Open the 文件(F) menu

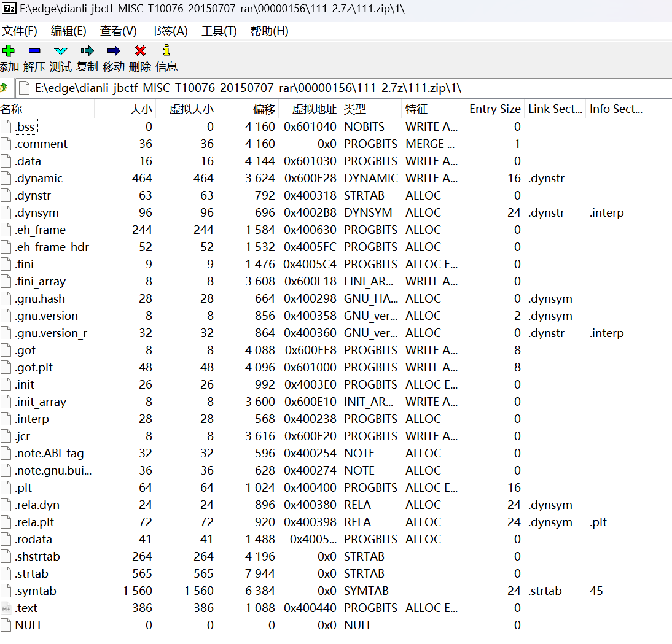click(20, 31)
